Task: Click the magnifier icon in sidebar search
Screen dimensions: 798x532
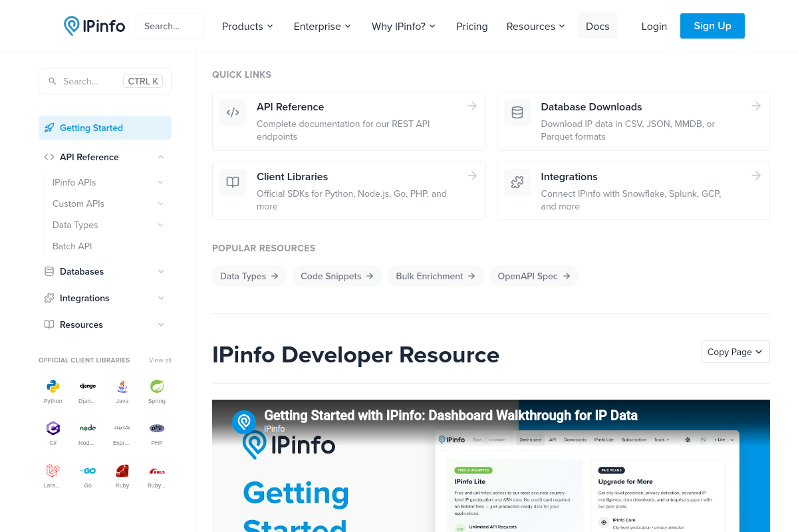Action: 53,81
